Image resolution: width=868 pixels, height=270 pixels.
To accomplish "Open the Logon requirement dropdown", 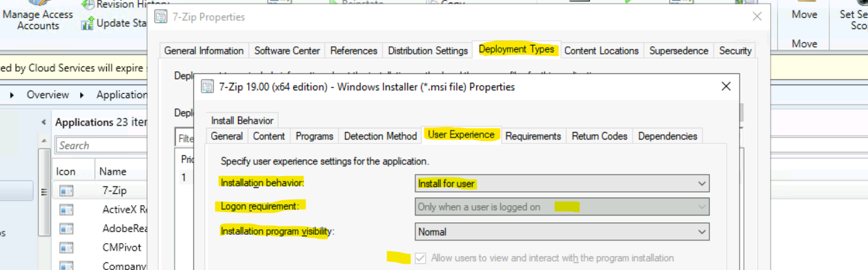I will (x=562, y=206).
